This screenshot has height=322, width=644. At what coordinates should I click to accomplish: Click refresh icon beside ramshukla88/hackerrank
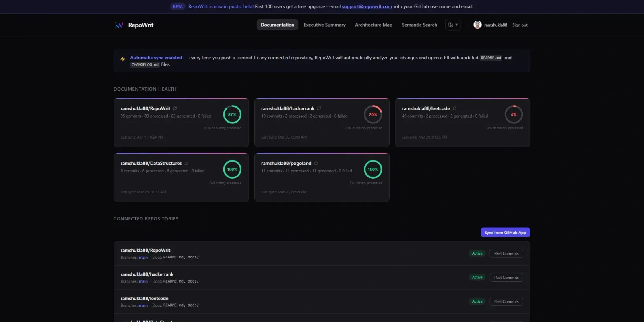click(319, 108)
